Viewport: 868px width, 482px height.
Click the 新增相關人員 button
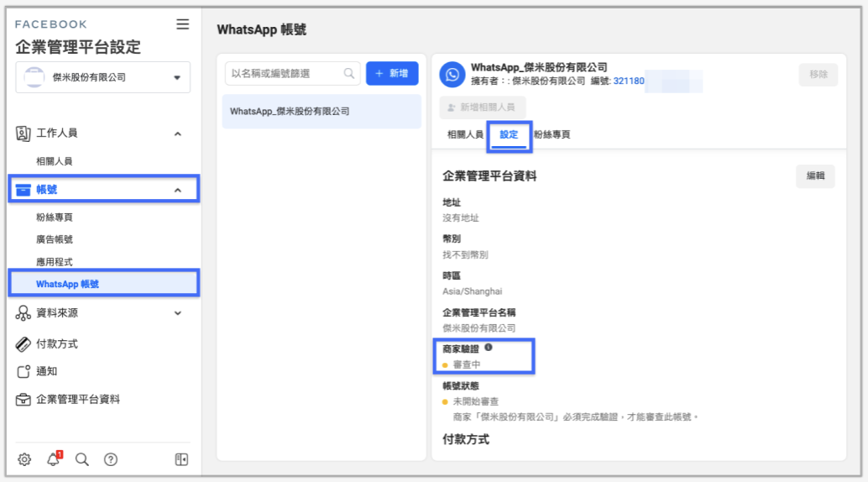[x=482, y=107]
